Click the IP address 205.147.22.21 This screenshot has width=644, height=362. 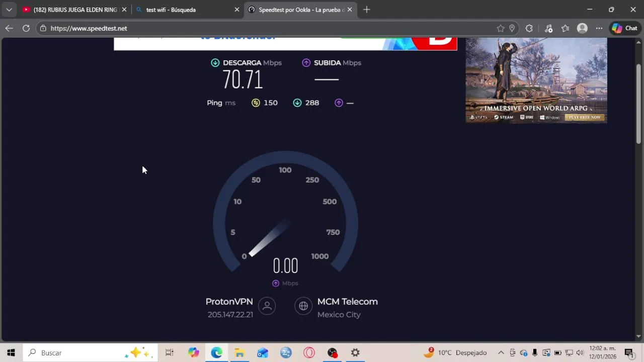tap(230, 315)
